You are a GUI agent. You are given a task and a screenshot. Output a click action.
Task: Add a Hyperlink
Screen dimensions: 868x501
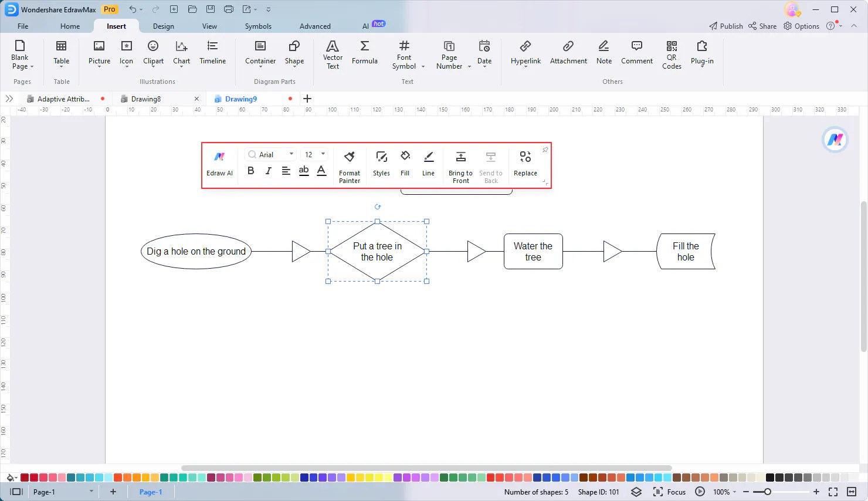525,53
